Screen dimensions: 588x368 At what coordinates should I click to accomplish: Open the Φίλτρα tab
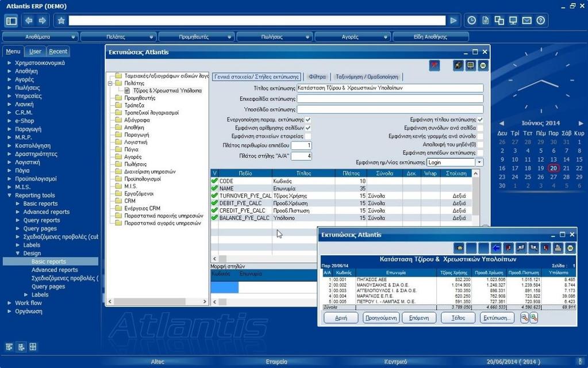click(317, 77)
